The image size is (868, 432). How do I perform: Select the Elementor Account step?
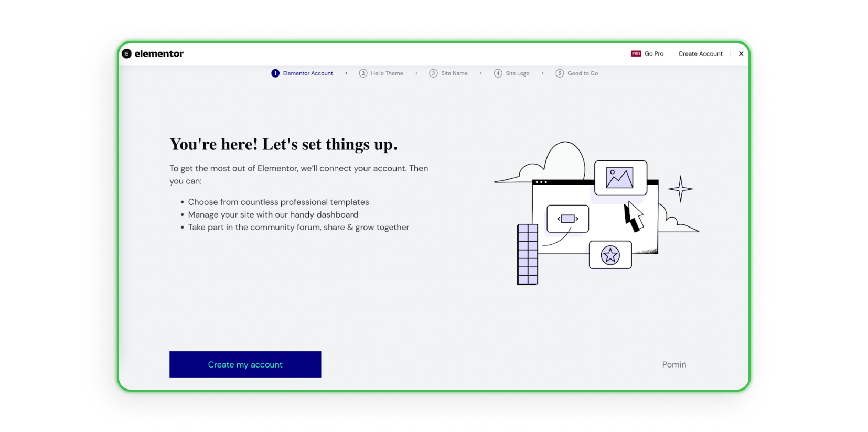coord(303,73)
